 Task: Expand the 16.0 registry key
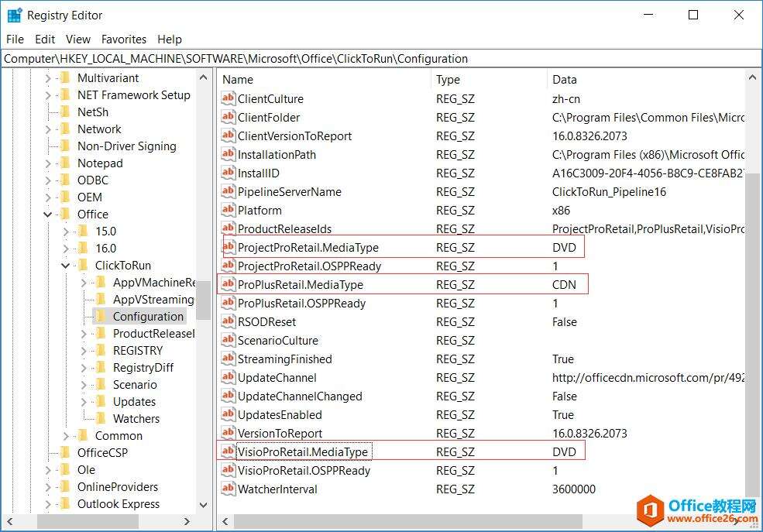(x=66, y=249)
